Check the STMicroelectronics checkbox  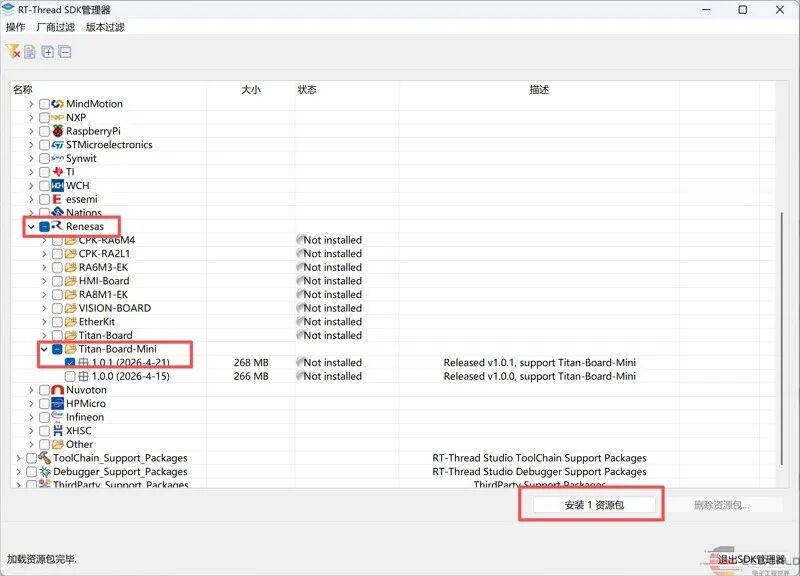[x=44, y=145]
